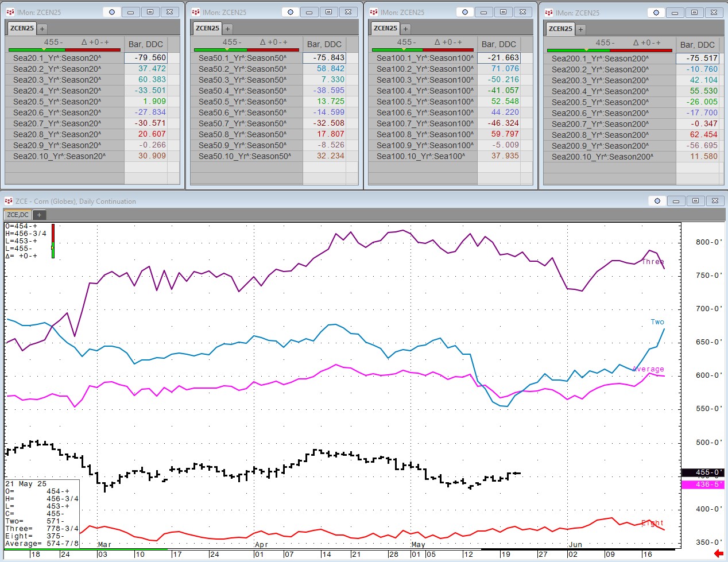This screenshot has height=562, width=728.
Task: Select the ZCEN25 tab in the second IMon window
Action: 207,28
